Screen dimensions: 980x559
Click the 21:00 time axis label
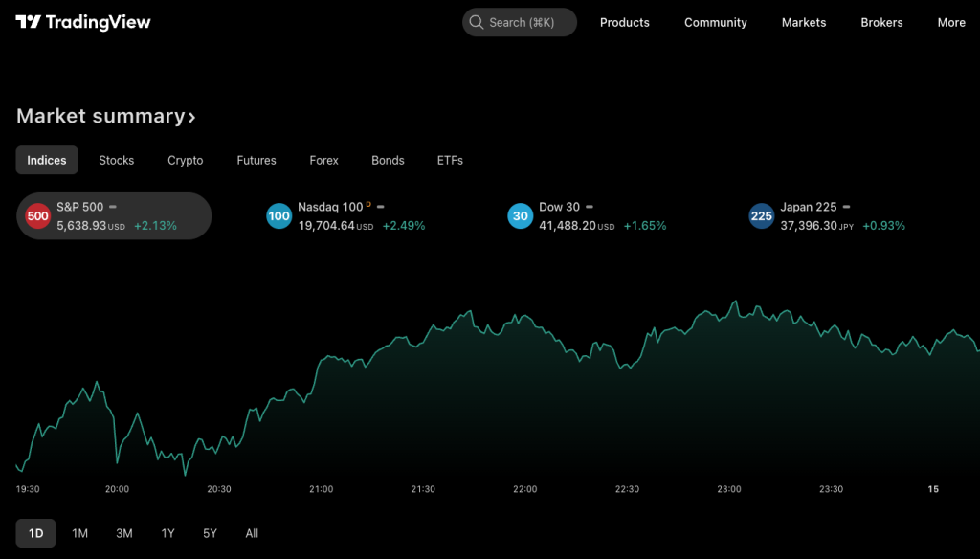coord(322,489)
